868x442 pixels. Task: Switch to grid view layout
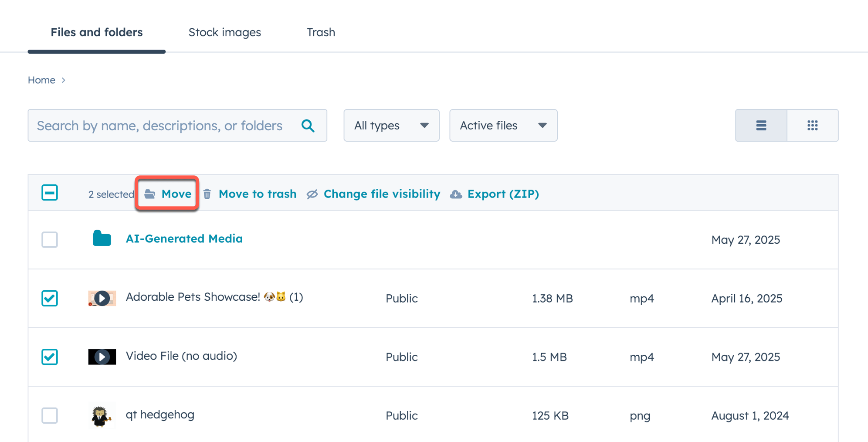click(812, 126)
